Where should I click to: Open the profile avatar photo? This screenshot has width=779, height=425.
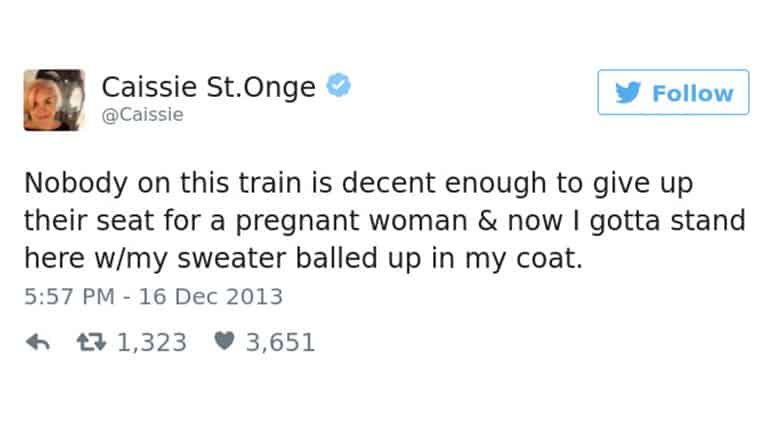(x=54, y=99)
